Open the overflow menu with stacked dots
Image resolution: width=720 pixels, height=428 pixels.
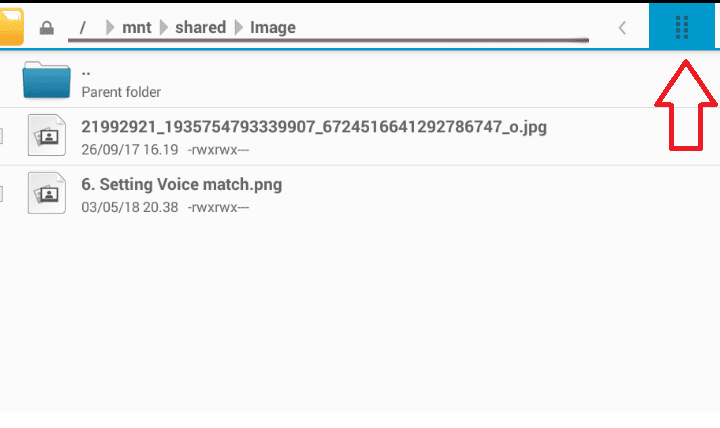[682, 27]
